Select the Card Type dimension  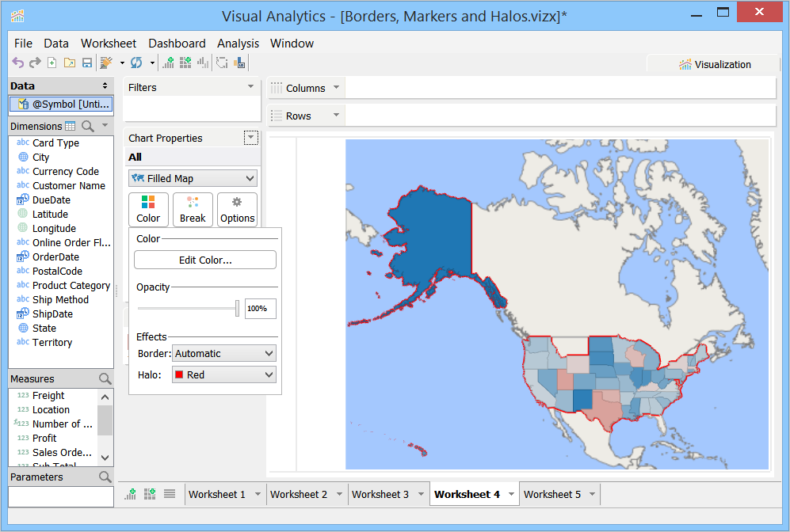[56, 143]
